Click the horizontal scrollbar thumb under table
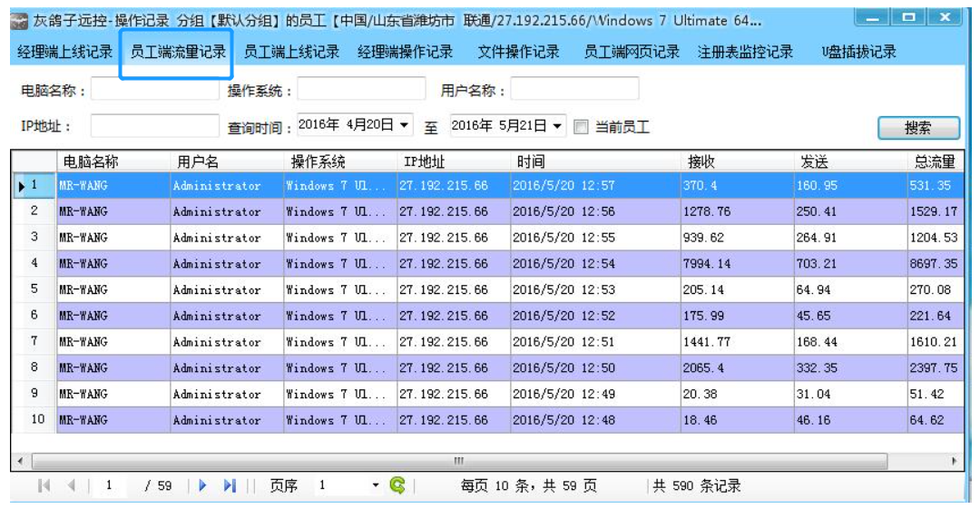Screen dimensions: 980x509 coord(458,461)
